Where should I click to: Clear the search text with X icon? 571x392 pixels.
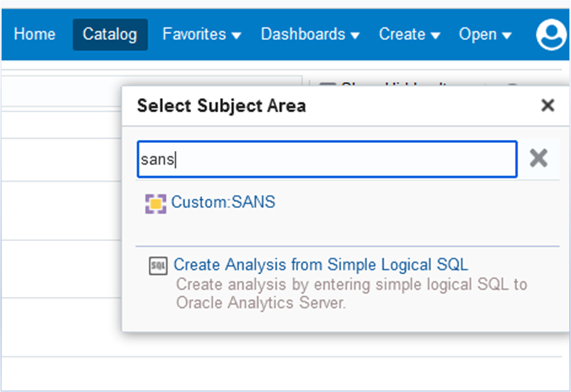[x=539, y=158]
